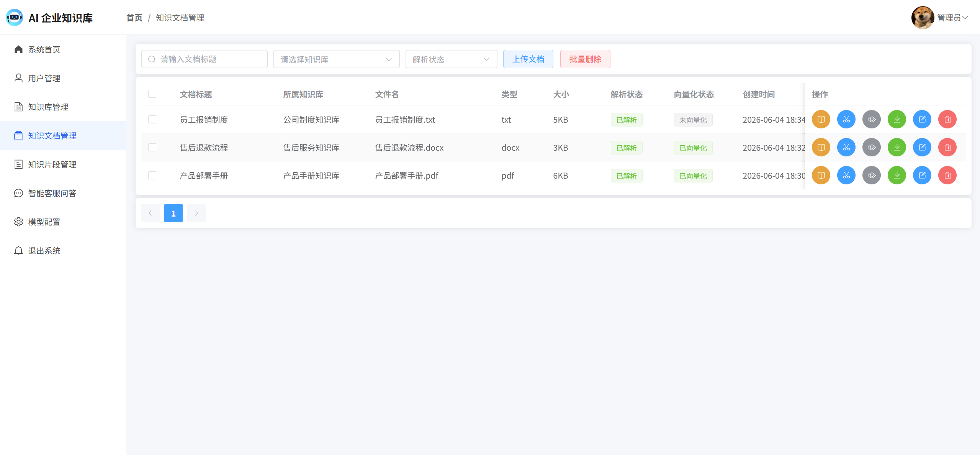Go to 首页 via breadcrumb
Screen dimensions: 980x455
pyautogui.click(x=134, y=18)
